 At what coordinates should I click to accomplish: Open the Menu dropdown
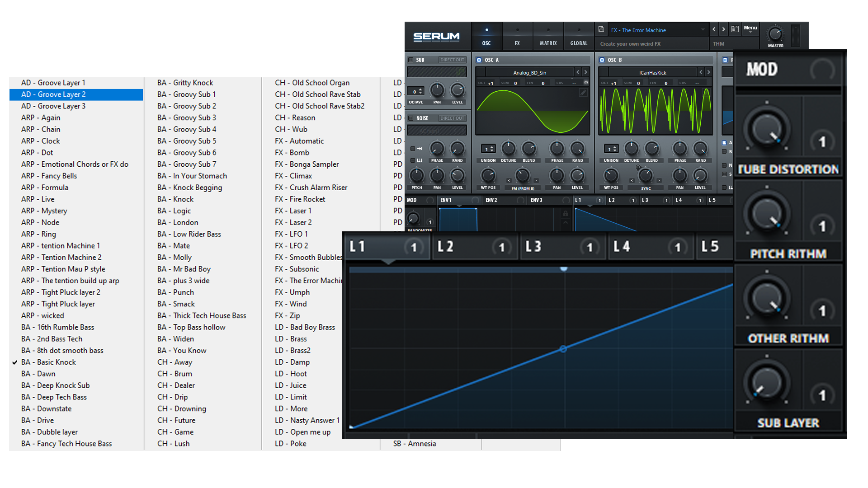(x=750, y=29)
